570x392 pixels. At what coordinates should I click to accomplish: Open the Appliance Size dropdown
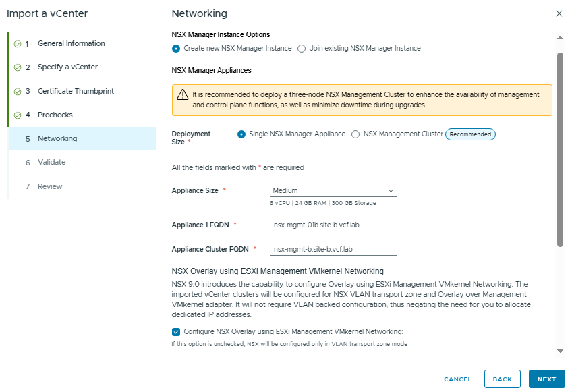(333, 191)
